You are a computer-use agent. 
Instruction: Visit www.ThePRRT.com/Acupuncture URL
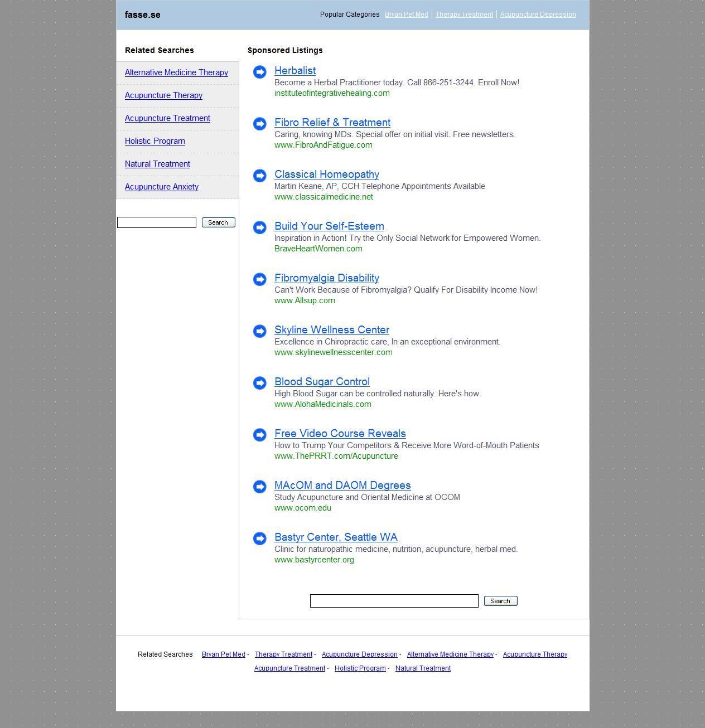[336, 456]
